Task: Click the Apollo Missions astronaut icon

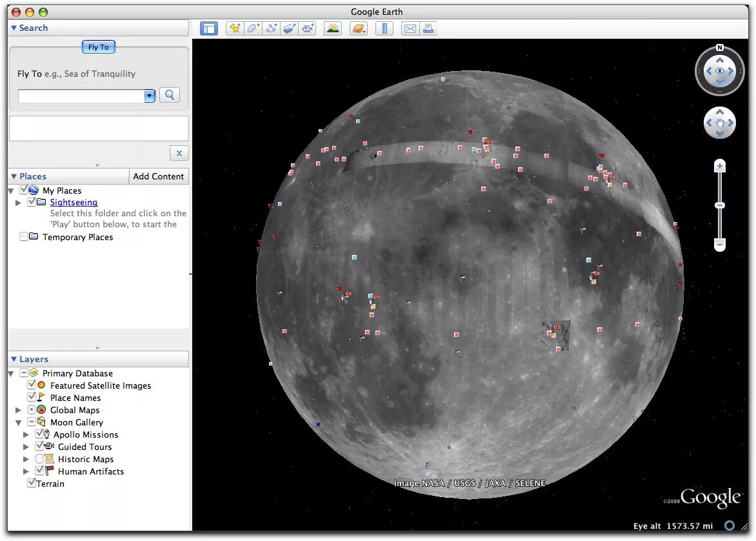Action: [46, 434]
